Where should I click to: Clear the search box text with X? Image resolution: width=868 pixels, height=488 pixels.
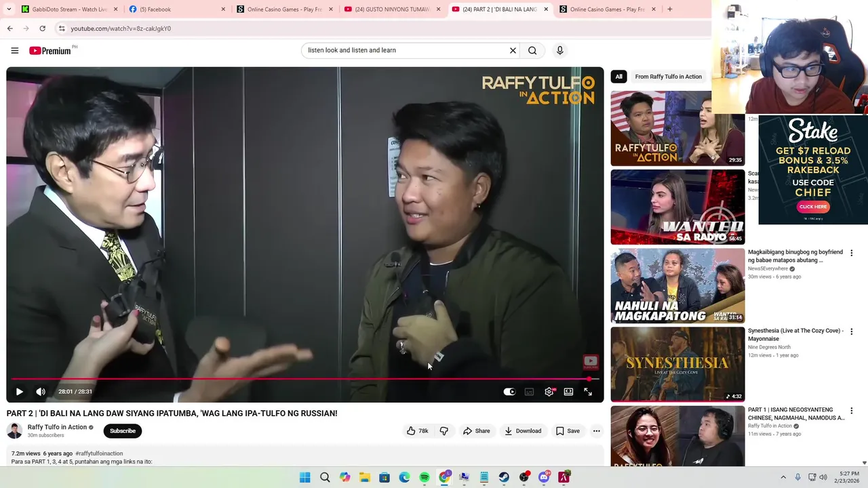click(513, 50)
